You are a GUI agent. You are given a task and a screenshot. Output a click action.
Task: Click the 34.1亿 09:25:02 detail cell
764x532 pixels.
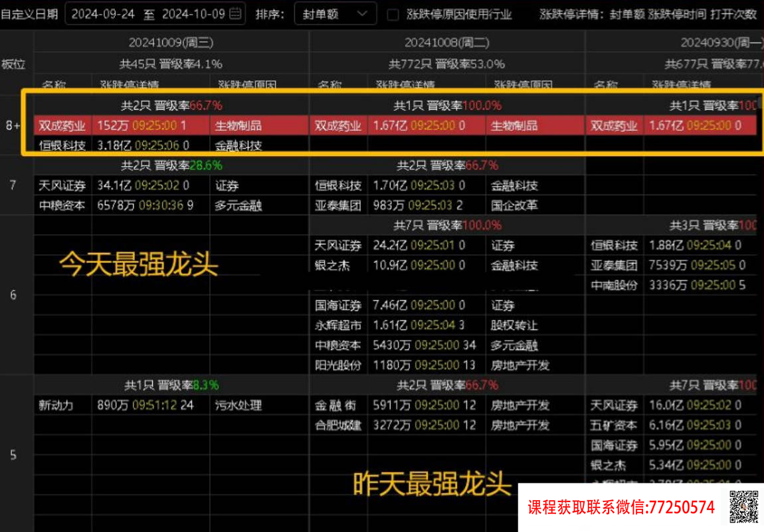click(x=151, y=185)
